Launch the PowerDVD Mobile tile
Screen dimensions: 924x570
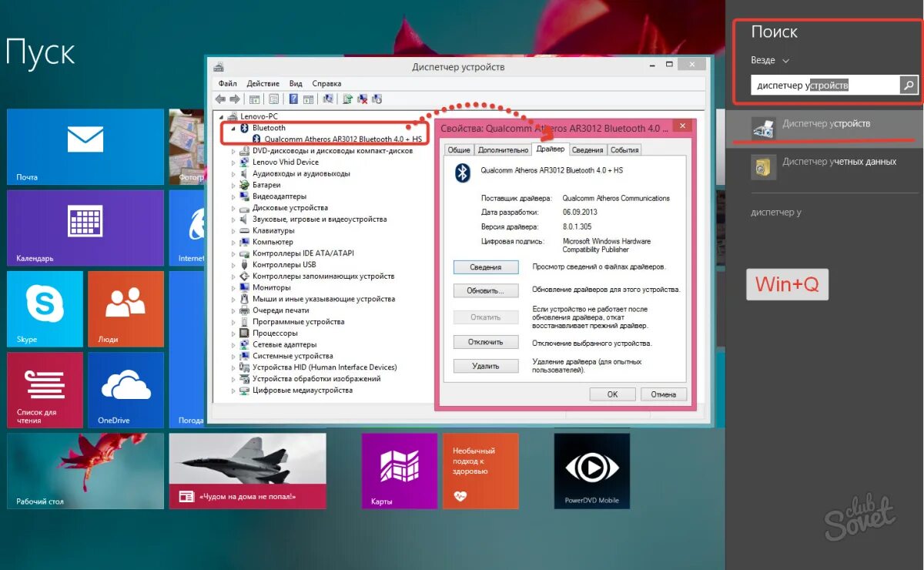tap(592, 471)
